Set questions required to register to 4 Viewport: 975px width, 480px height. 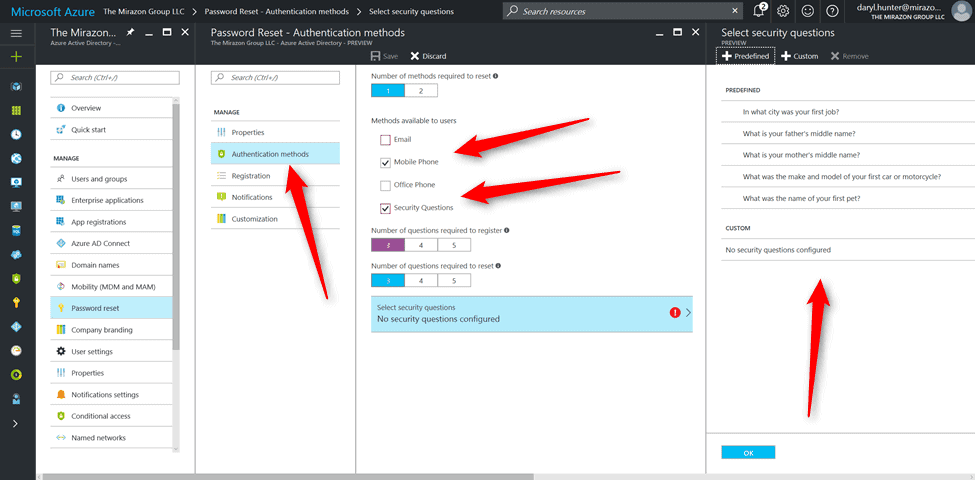tap(421, 245)
